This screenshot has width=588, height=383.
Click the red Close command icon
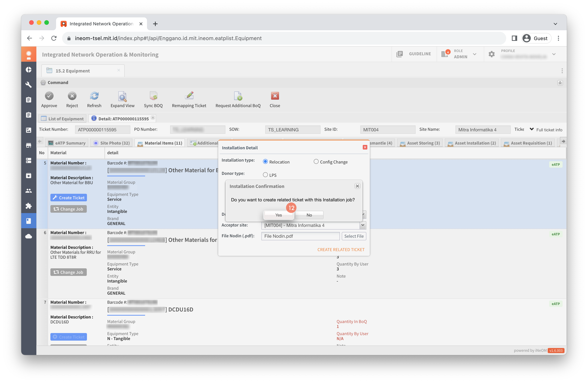275,96
